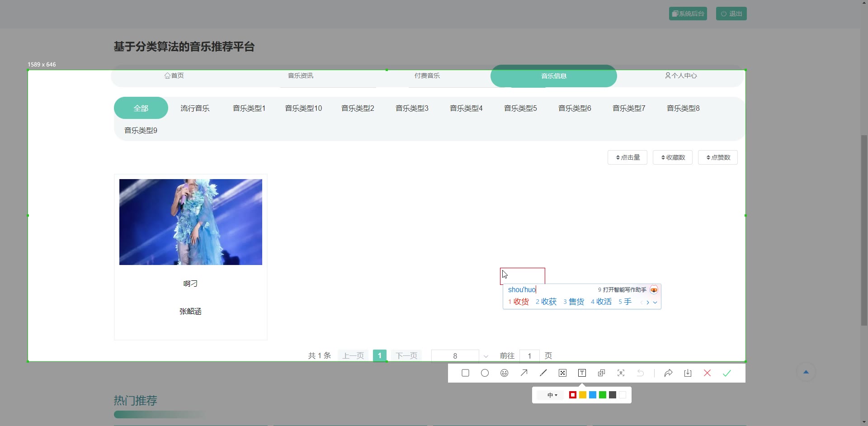Choose IME candidate 收获
Image resolution: width=868 pixels, height=426 pixels.
click(x=546, y=302)
